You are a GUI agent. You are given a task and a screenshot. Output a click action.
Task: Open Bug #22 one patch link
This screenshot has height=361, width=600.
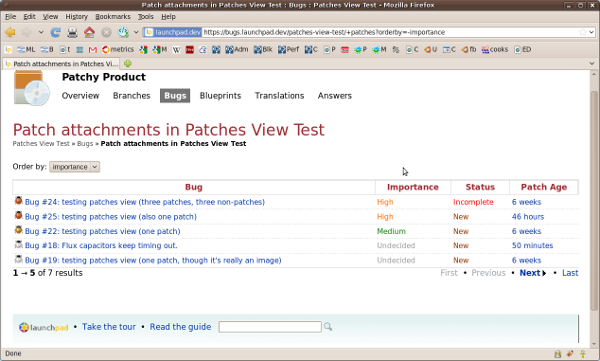[x=103, y=231]
